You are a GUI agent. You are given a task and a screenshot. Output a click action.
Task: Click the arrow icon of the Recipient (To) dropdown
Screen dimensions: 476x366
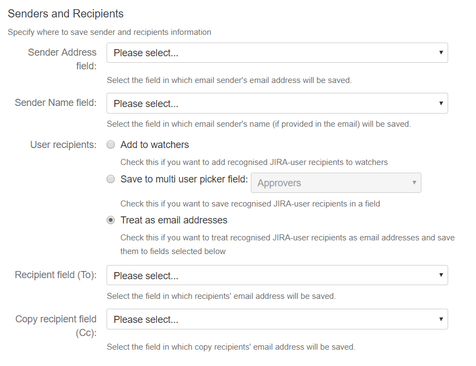coord(441,275)
